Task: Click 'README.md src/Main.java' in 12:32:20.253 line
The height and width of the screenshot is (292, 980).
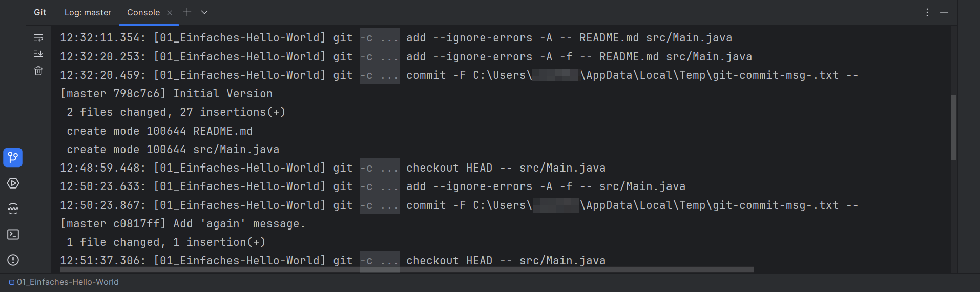Action: pyautogui.click(x=676, y=57)
